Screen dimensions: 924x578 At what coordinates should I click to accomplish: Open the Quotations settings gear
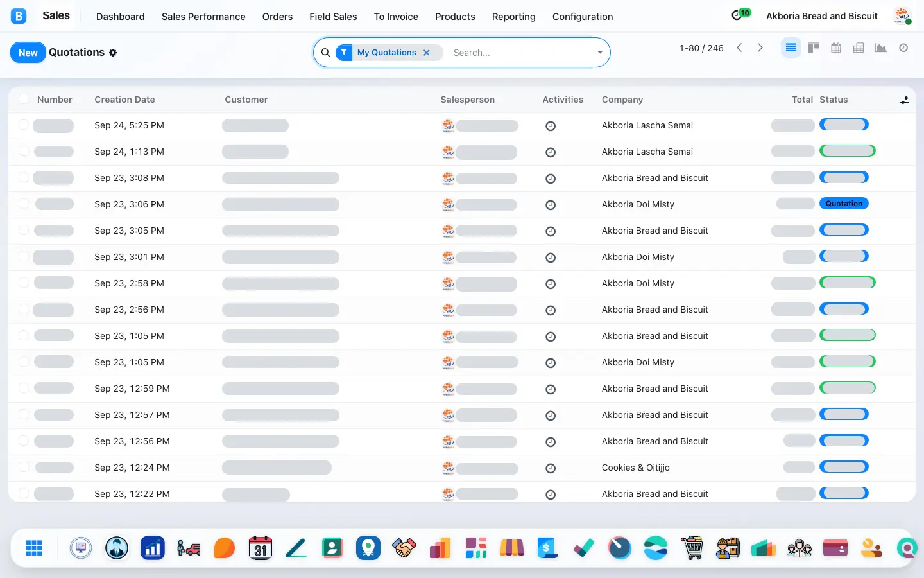pyautogui.click(x=113, y=53)
